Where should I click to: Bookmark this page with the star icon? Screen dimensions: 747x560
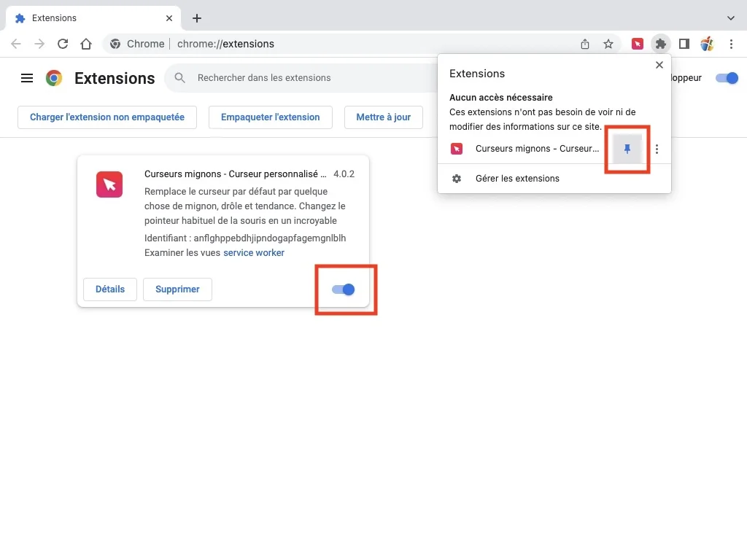point(608,44)
